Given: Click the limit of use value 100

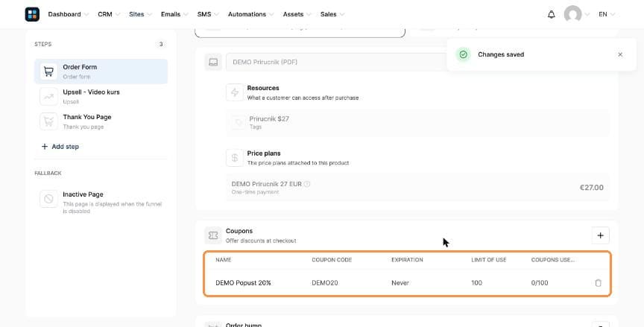Looking at the screenshot, I should coord(476,283).
